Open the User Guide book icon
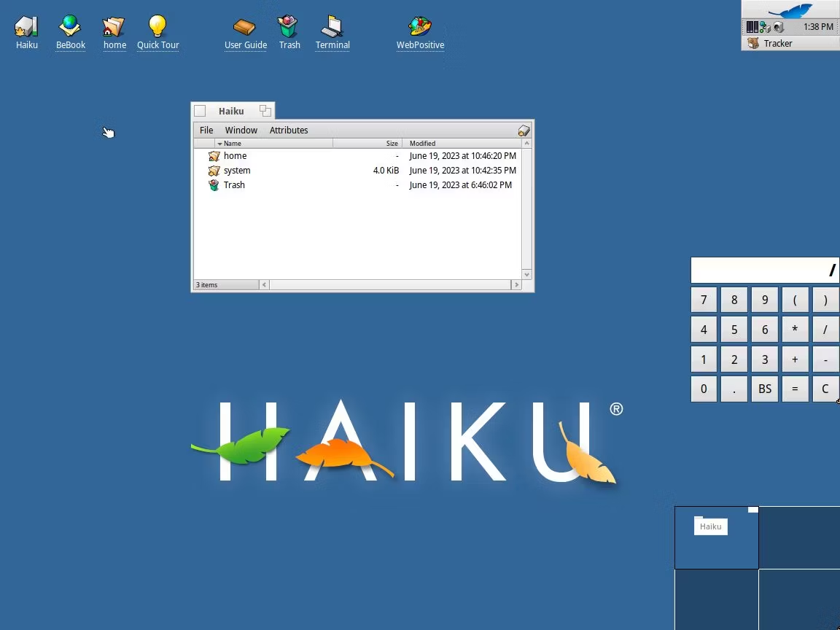Screen dimensions: 840x630 tap(245, 26)
